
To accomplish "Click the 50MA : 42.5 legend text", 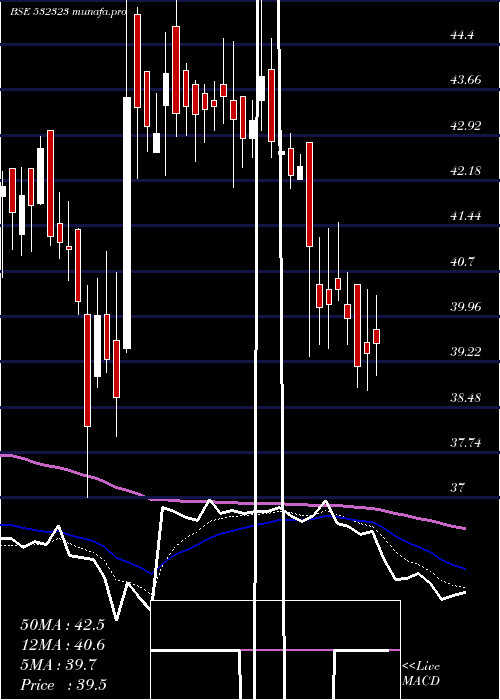I will 62,625.
